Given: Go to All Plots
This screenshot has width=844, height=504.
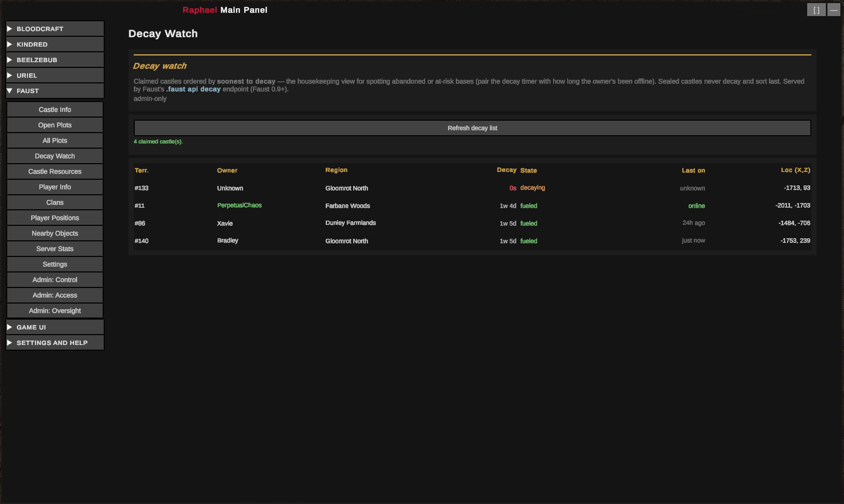Looking at the screenshot, I should pos(55,140).
